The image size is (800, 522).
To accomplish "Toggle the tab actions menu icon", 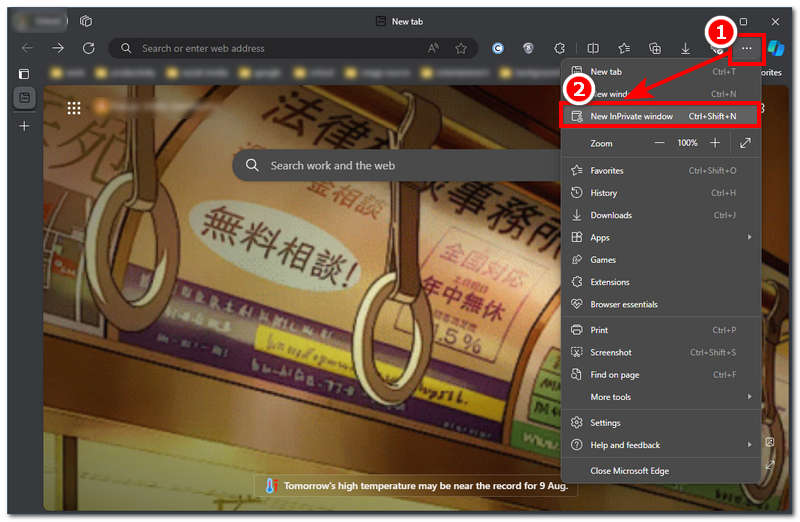I will pyautogui.click(x=25, y=74).
